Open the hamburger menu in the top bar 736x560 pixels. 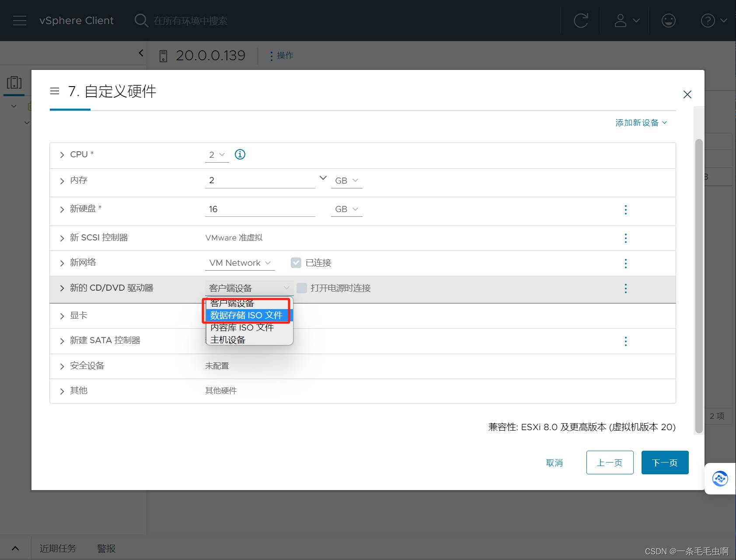click(20, 21)
